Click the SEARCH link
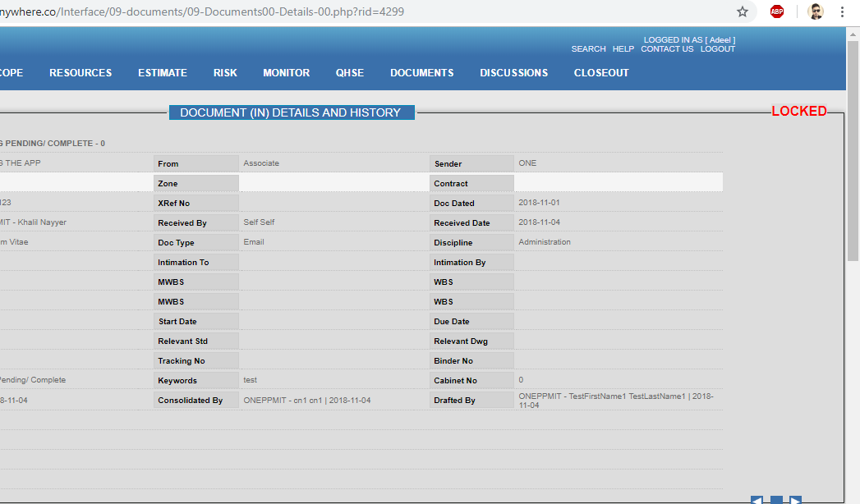Viewport: 860px width, 504px height. pyautogui.click(x=588, y=49)
